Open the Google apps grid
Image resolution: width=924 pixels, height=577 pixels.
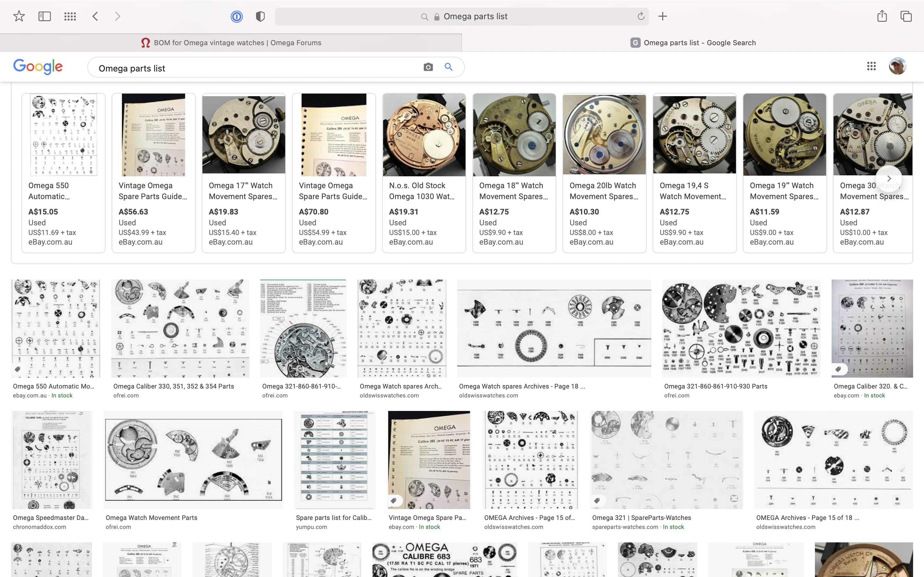point(871,66)
